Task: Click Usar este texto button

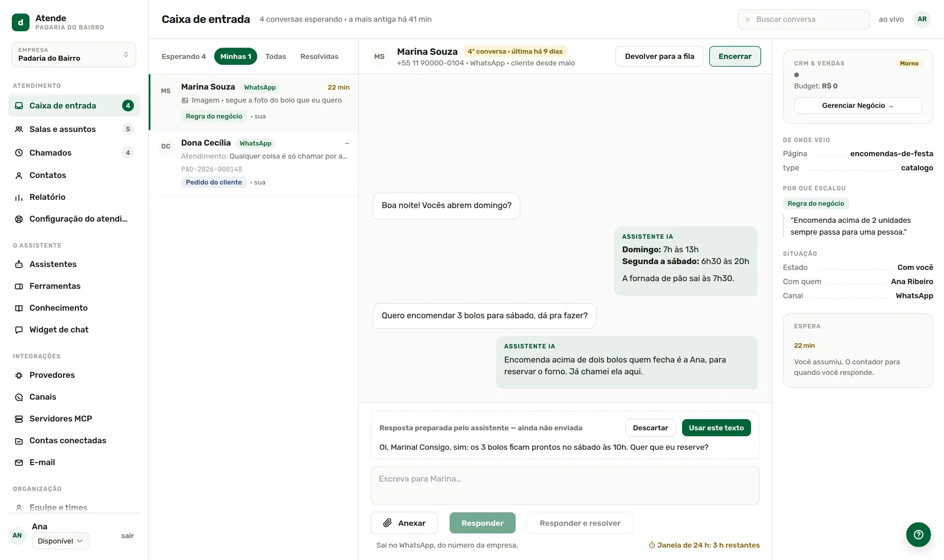Action: pos(716,428)
